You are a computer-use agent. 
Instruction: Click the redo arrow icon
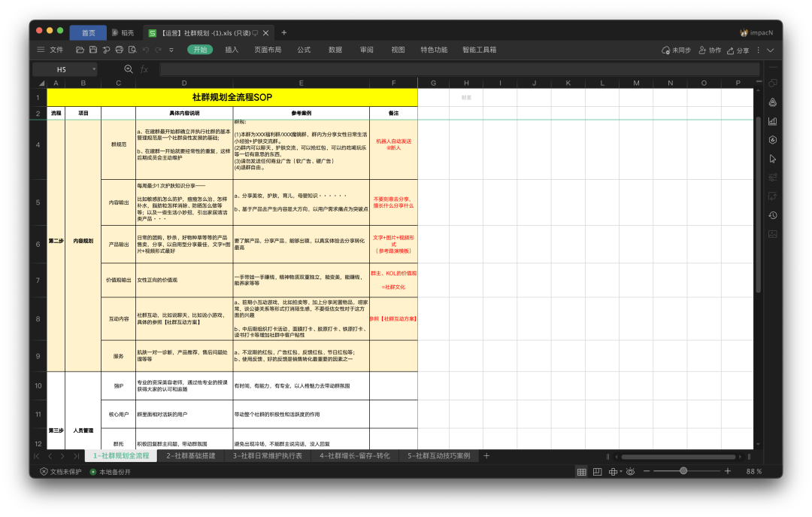coord(158,50)
